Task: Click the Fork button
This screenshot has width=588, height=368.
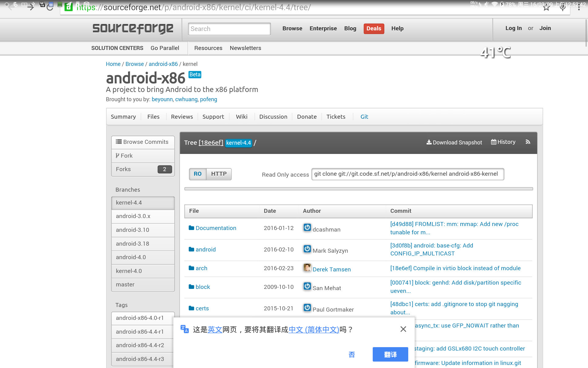Action: pyautogui.click(x=143, y=156)
